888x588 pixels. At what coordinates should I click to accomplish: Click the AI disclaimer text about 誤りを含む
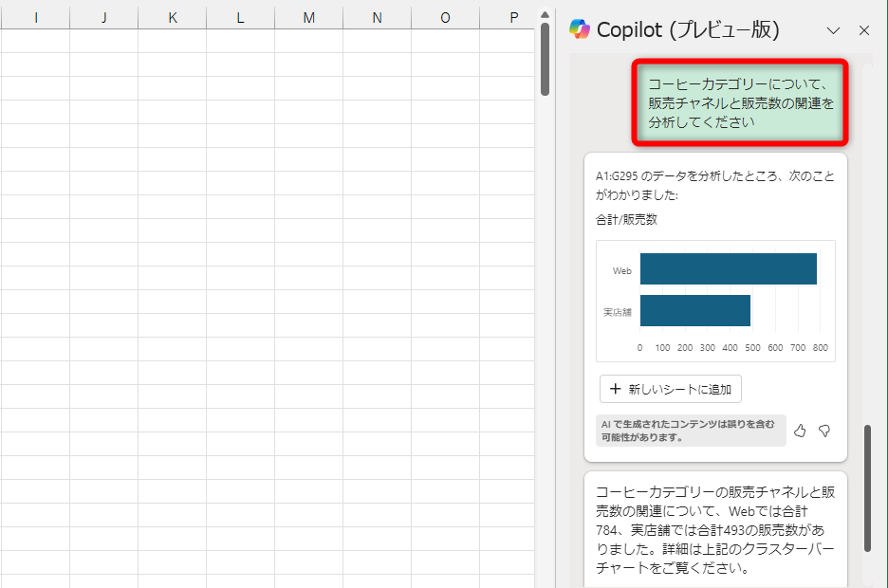coord(690,430)
